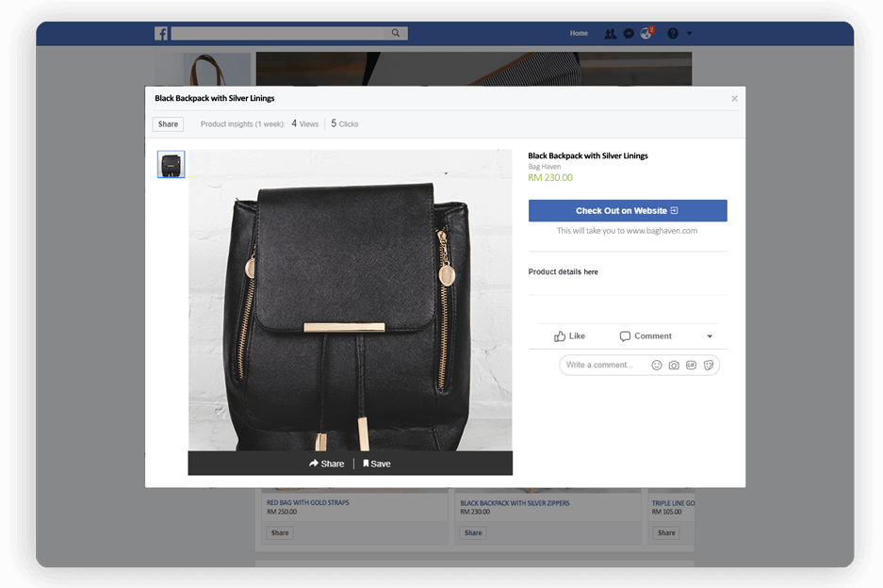Click the large backpack product photo
883x588 pixels.
[x=351, y=301]
